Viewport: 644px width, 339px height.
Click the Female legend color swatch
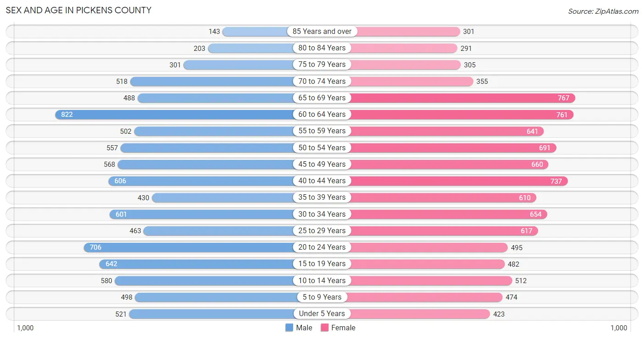pos(325,328)
